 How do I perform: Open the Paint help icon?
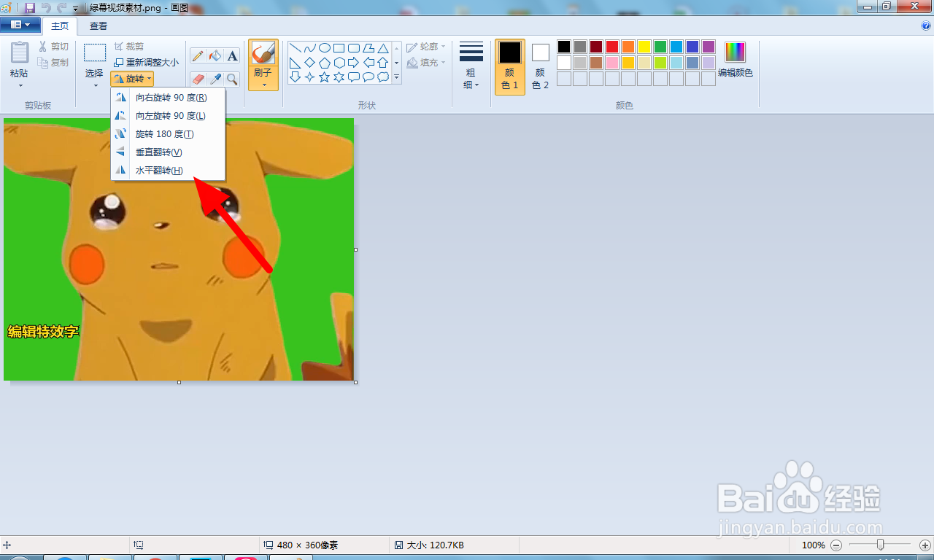[x=926, y=26]
